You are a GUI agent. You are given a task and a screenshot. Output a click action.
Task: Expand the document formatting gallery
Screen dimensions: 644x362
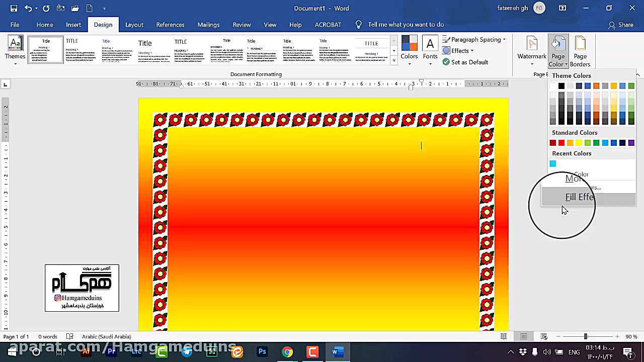coord(394,61)
